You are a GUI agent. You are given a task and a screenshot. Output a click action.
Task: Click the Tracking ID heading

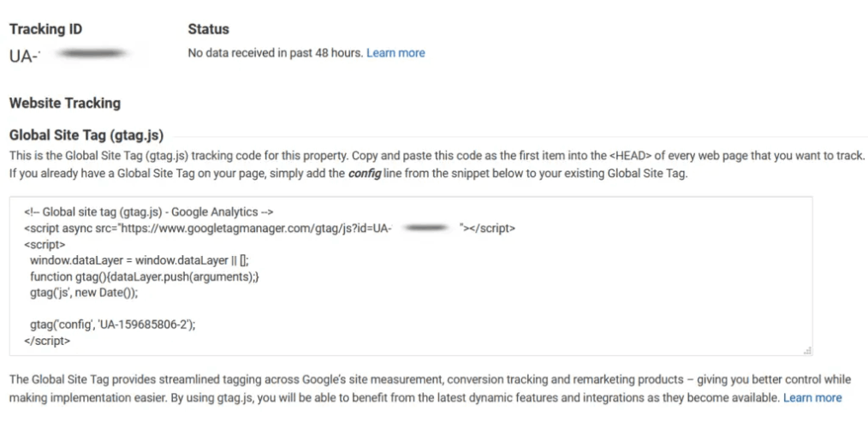coord(45,29)
